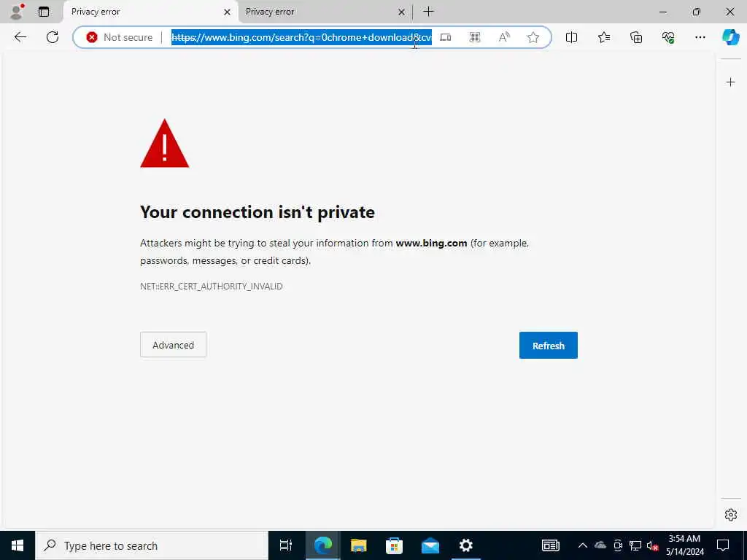Open a new tab
This screenshot has height=560, width=747.
point(428,12)
